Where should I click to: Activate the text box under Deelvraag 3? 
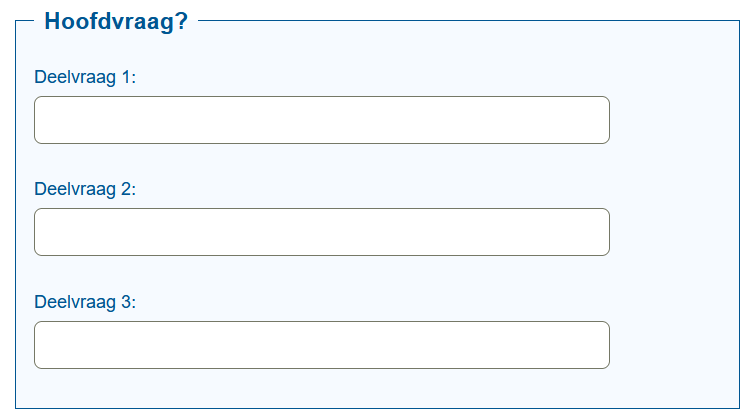tap(322, 345)
